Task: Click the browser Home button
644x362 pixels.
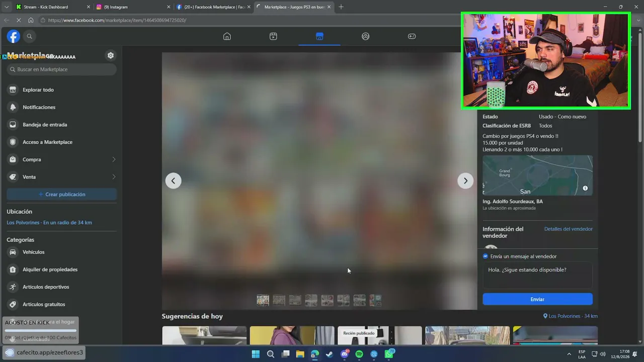Action: pyautogui.click(x=31, y=20)
